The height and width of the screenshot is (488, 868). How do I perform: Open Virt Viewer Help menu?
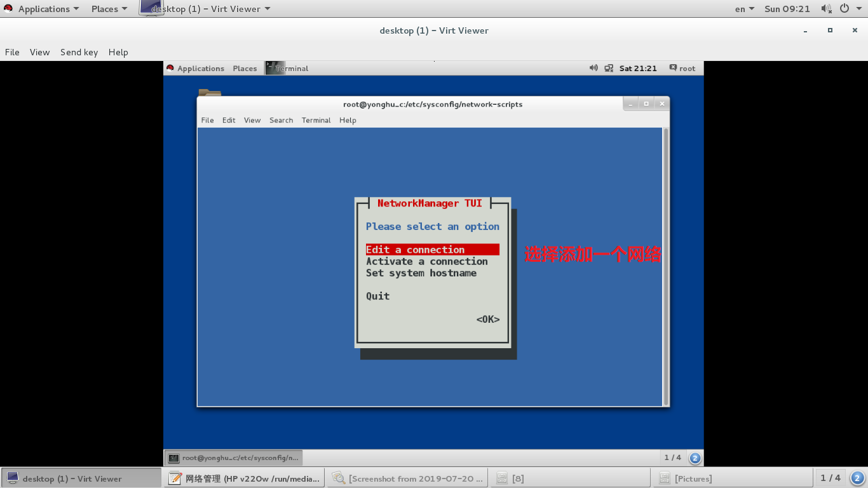(x=118, y=52)
